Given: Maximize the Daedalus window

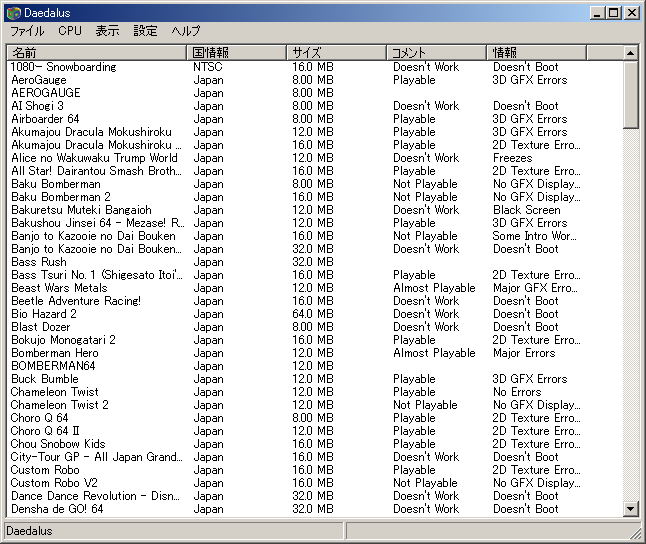Looking at the screenshot, I should 616,13.
